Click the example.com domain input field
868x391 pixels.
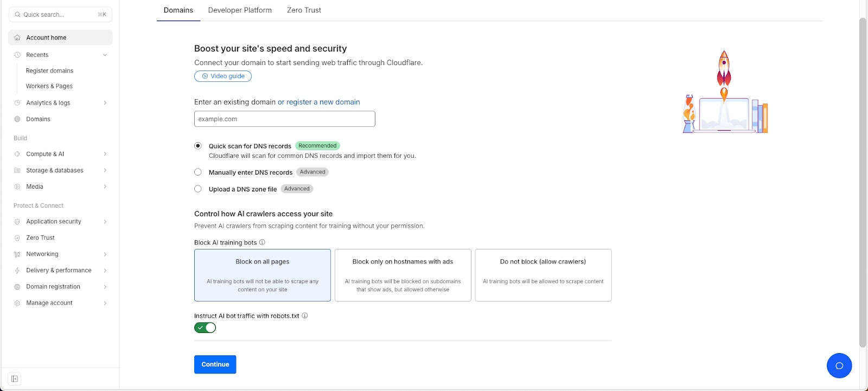click(285, 119)
